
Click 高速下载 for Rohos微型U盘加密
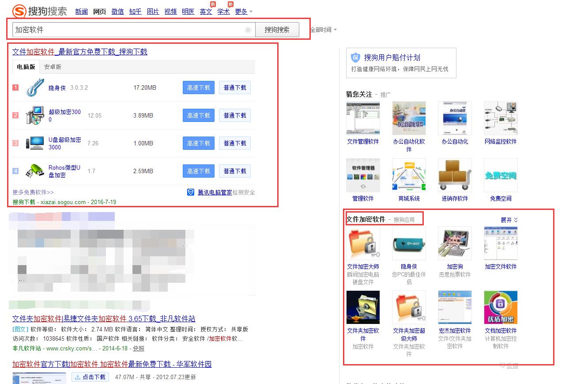(199, 171)
